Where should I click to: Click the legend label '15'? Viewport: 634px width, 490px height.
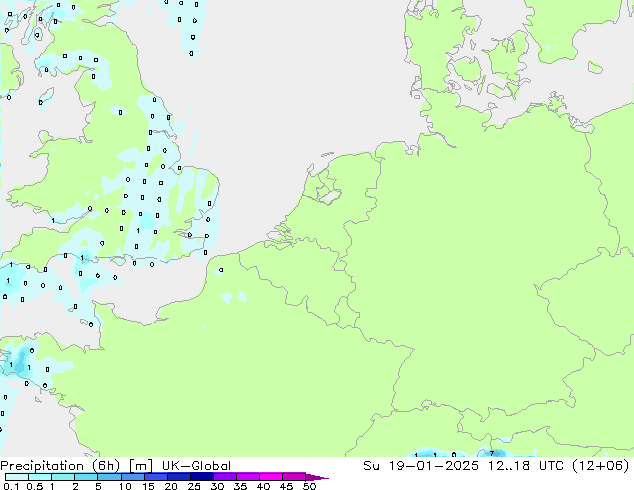click(148, 486)
